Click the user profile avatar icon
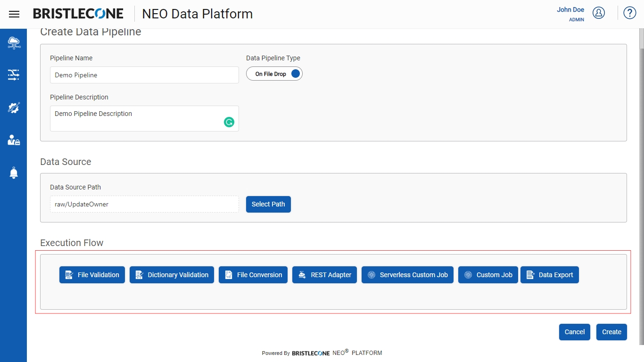The width and height of the screenshot is (644, 362). (599, 13)
